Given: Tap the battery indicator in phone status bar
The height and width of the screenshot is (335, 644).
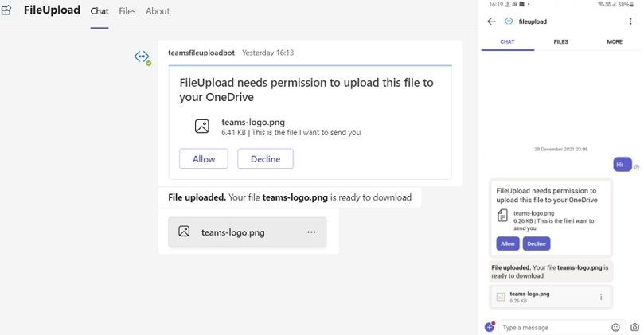Looking at the screenshot, I should [x=626, y=4].
